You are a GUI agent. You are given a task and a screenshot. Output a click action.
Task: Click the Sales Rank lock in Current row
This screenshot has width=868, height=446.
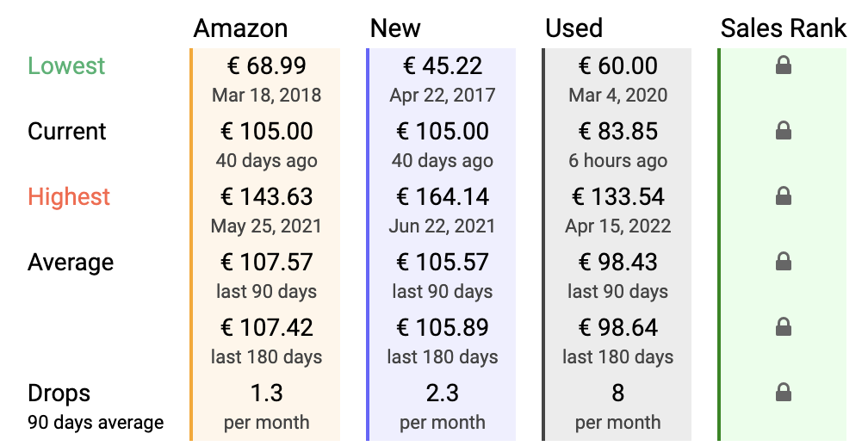point(783,131)
